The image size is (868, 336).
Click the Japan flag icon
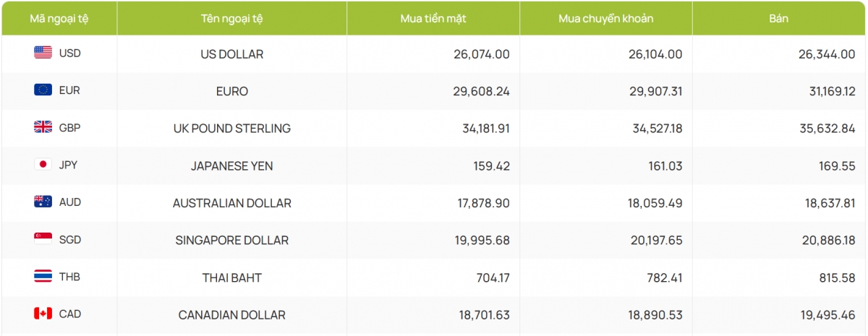tap(43, 165)
